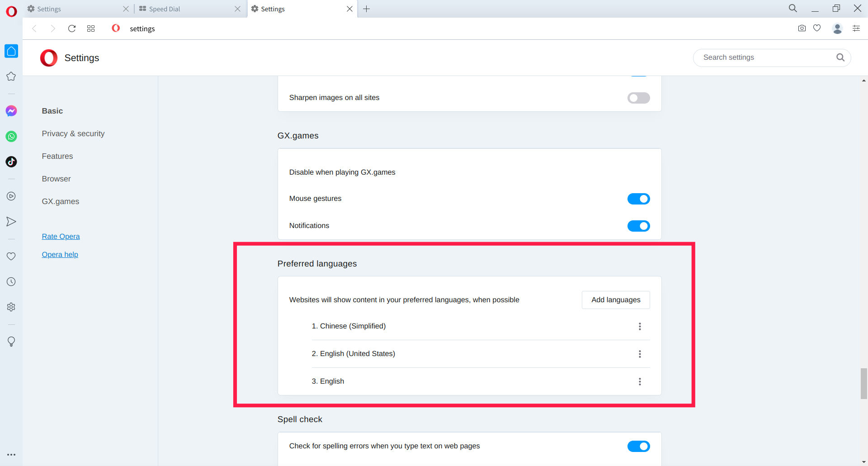Click the Reload page button
The height and width of the screenshot is (466, 868).
coord(71,29)
